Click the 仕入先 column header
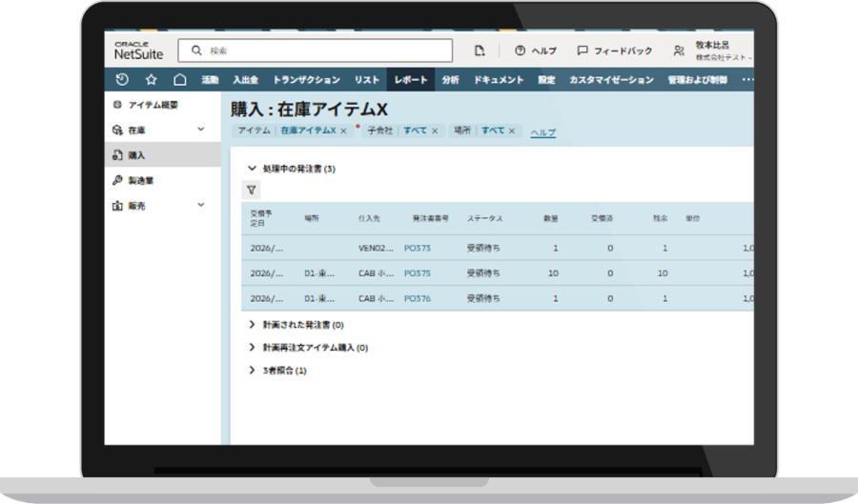The height and width of the screenshot is (504, 858). [x=369, y=219]
